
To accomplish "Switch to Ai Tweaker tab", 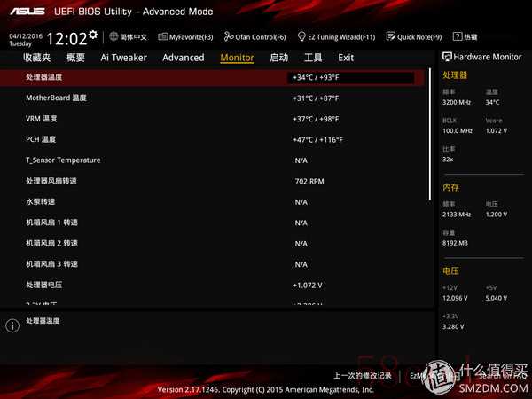I will pyautogui.click(x=123, y=58).
